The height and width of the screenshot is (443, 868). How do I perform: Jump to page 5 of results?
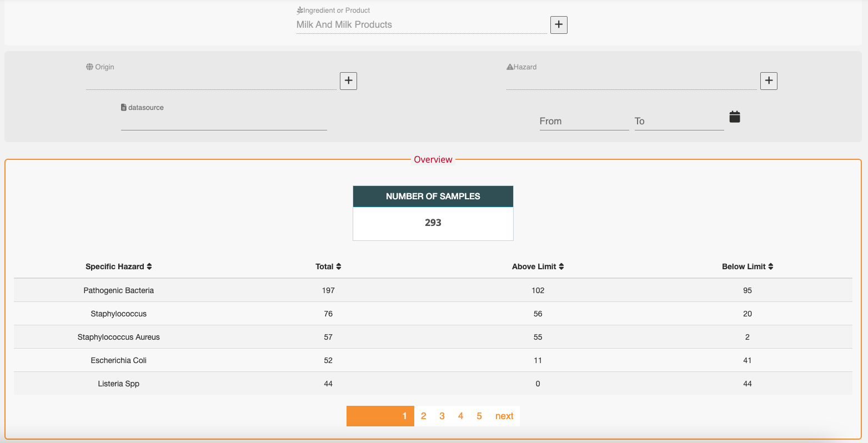pyautogui.click(x=479, y=416)
